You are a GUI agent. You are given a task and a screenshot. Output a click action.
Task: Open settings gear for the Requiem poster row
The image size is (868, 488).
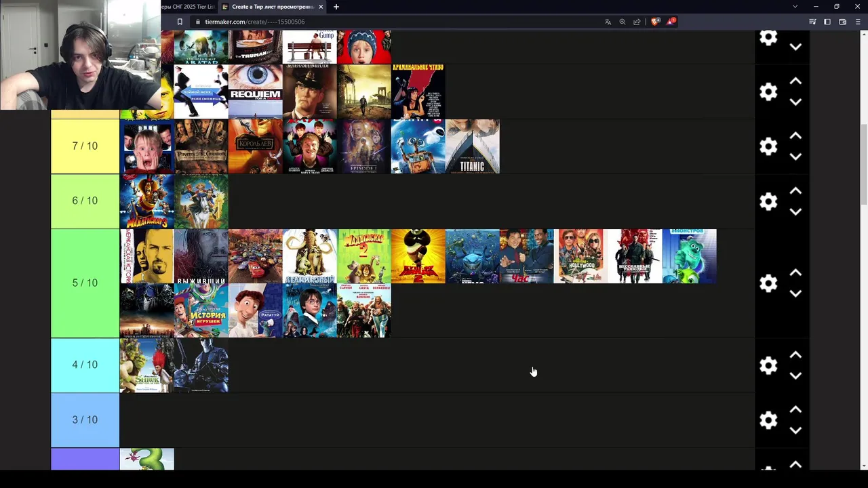(768, 91)
